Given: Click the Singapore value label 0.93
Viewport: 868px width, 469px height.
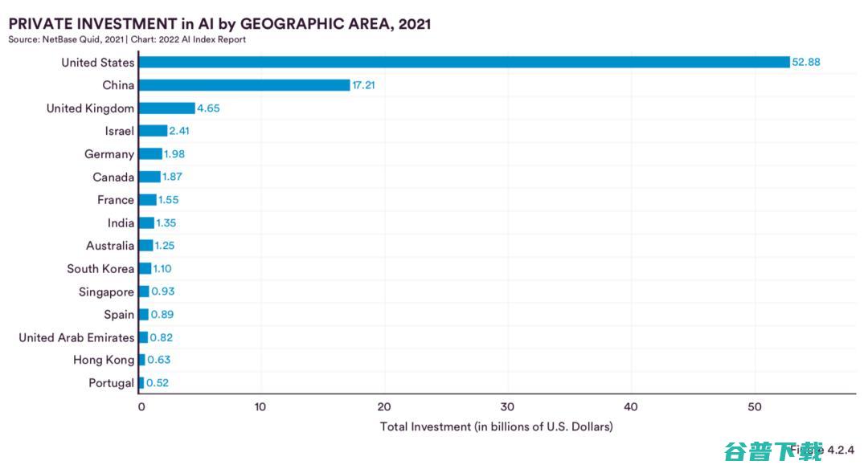Looking at the screenshot, I should [x=163, y=292].
